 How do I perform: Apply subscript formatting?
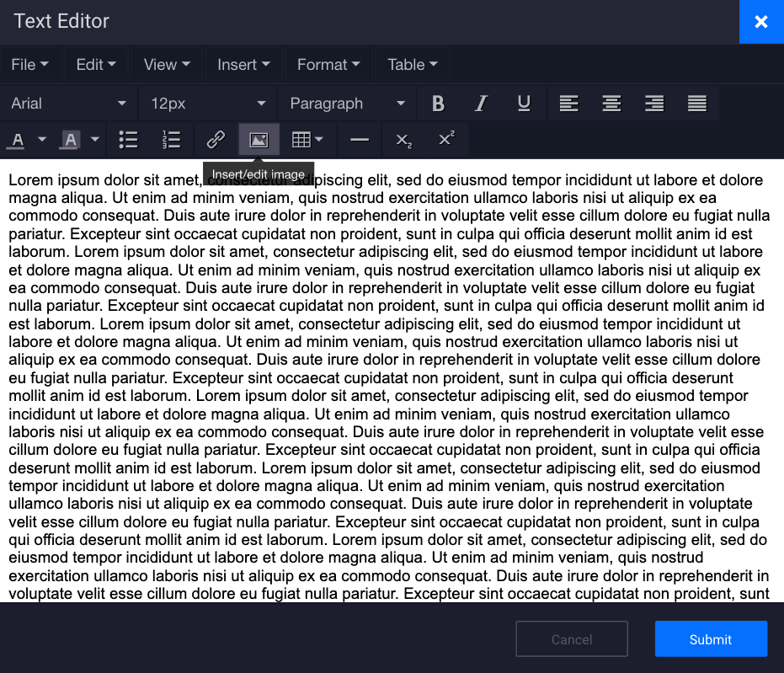(402, 139)
